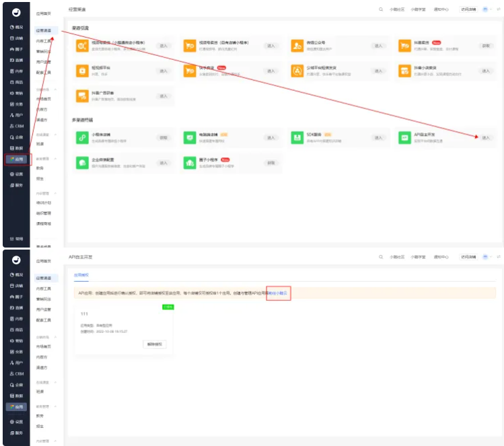Open 小鹅学堂 on the API自主开发 page header

tap(418, 257)
